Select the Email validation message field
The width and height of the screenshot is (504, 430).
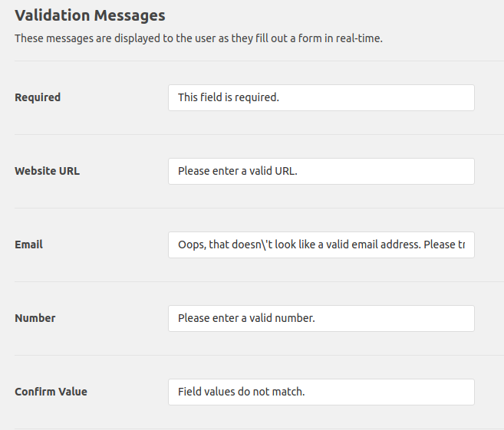click(x=321, y=245)
